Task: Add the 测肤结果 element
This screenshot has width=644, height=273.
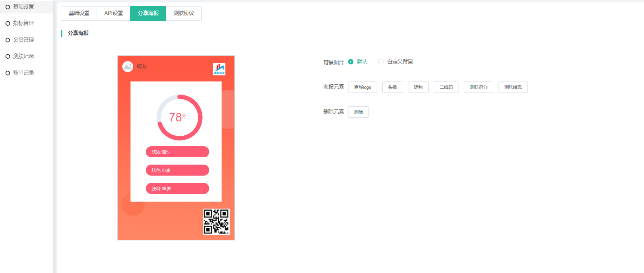Action: pyautogui.click(x=513, y=87)
